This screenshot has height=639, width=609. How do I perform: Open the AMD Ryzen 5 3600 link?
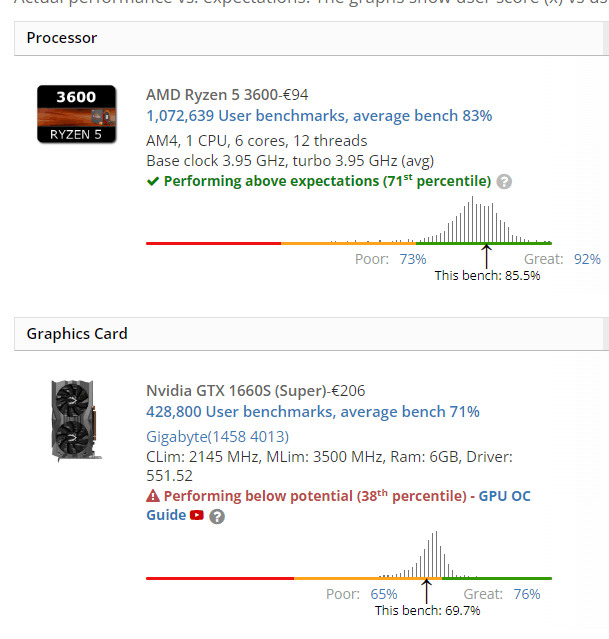[x=227, y=95]
